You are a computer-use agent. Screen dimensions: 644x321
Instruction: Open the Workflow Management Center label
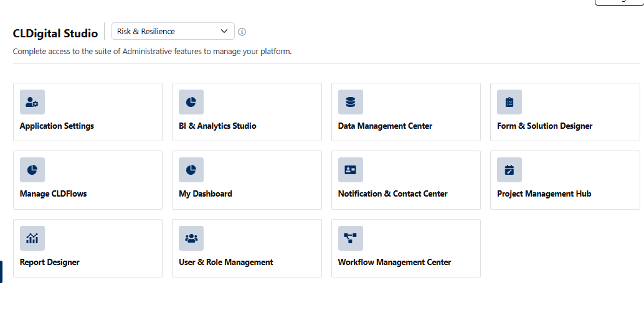pyautogui.click(x=394, y=262)
